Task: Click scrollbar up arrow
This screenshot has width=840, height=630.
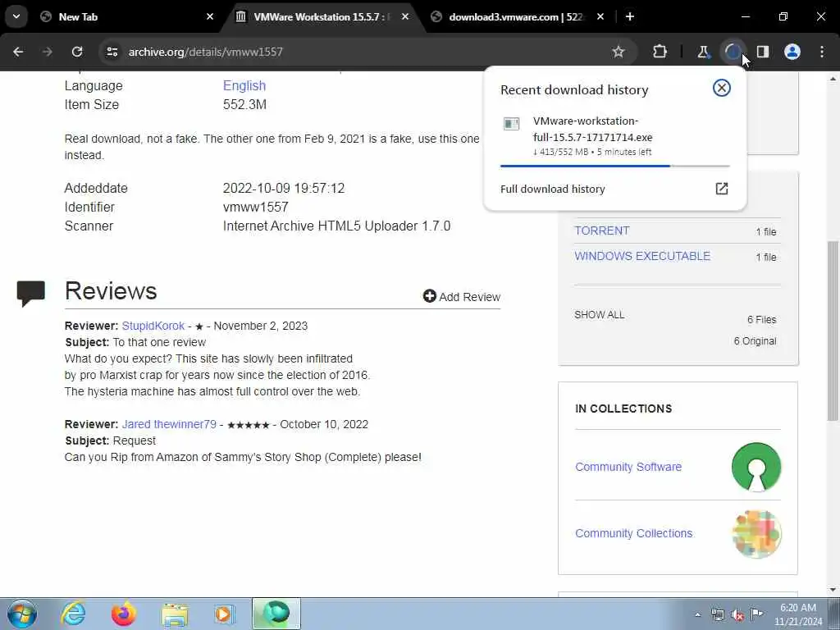Action: (x=833, y=80)
